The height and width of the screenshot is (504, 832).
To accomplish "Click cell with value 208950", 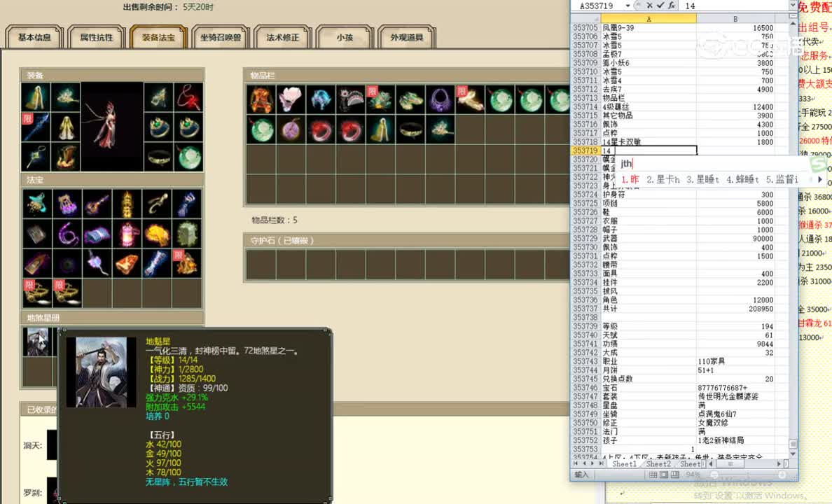I will click(x=735, y=309).
